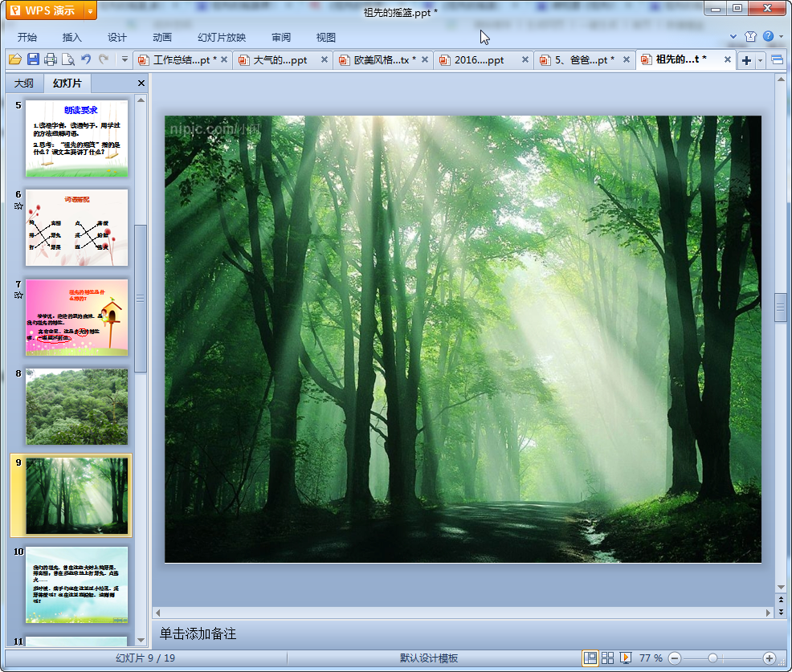
Task: Click animation star icon on slide 7
Action: point(18,295)
